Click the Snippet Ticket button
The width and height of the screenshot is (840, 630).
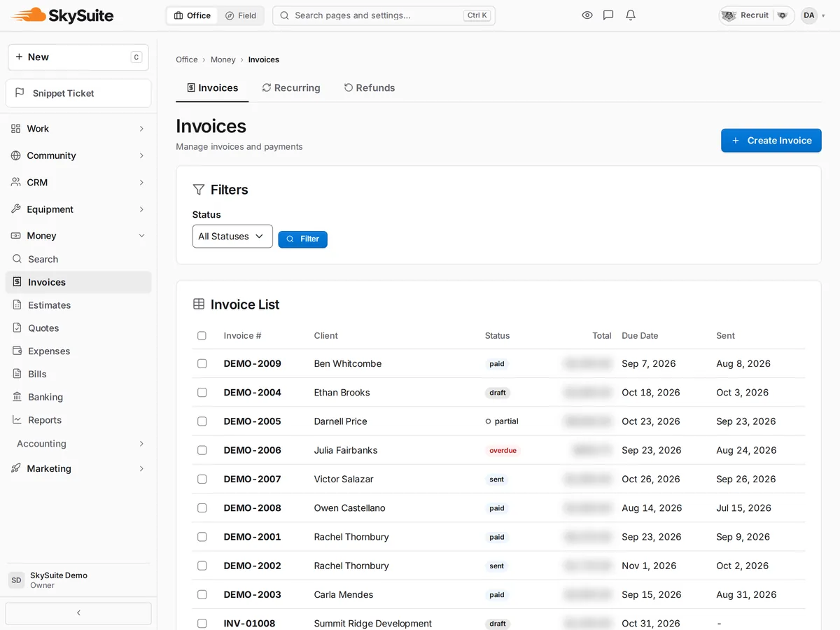pyautogui.click(x=78, y=93)
